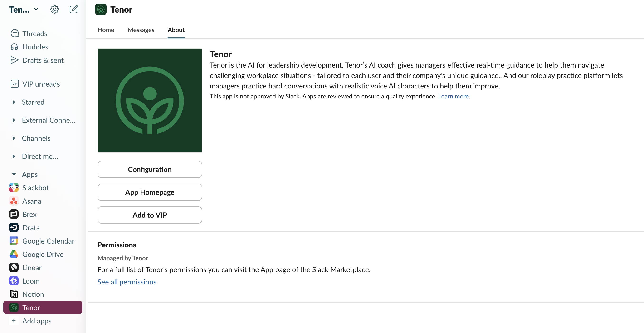Select the About tab

tap(176, 30)
